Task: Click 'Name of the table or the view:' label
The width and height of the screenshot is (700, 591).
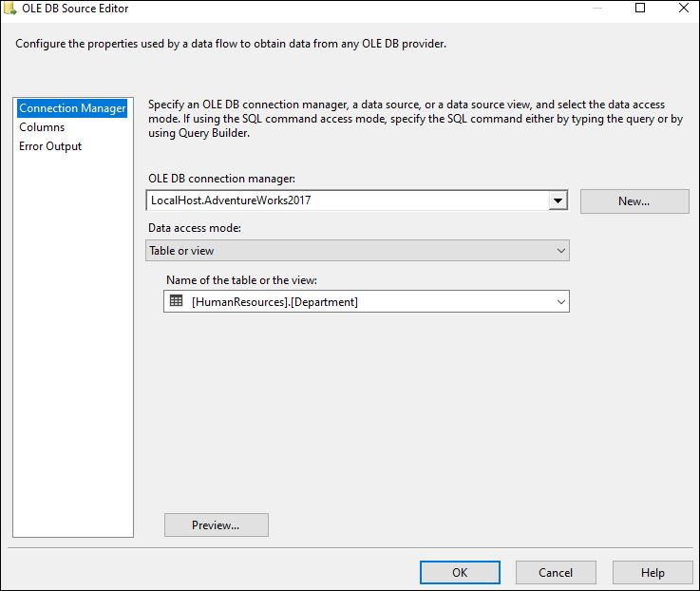Action: coord(241,280)
